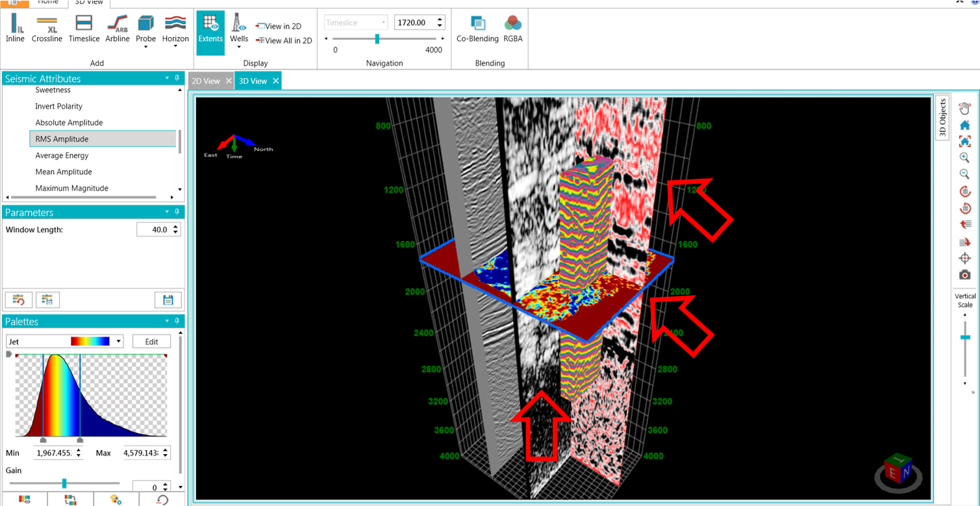
Task: Select the RMS Amplitude attribute
Action: coord(103,138)
